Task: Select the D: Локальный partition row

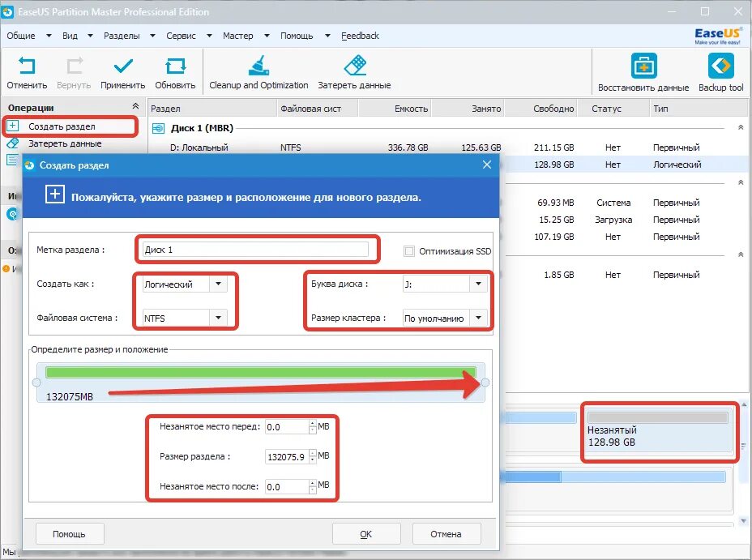Action: point(448,147)
